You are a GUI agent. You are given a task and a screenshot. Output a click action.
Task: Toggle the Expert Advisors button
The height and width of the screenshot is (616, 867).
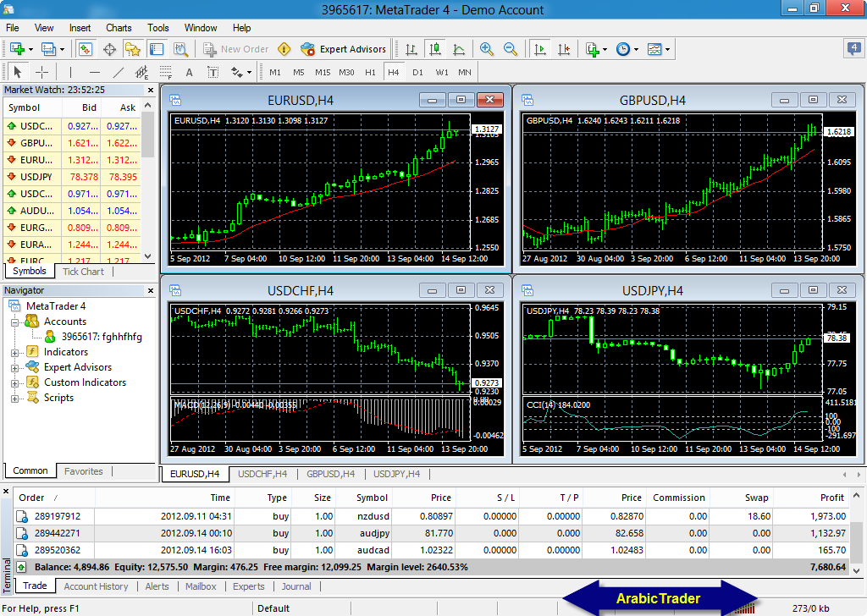coord(344,49)
